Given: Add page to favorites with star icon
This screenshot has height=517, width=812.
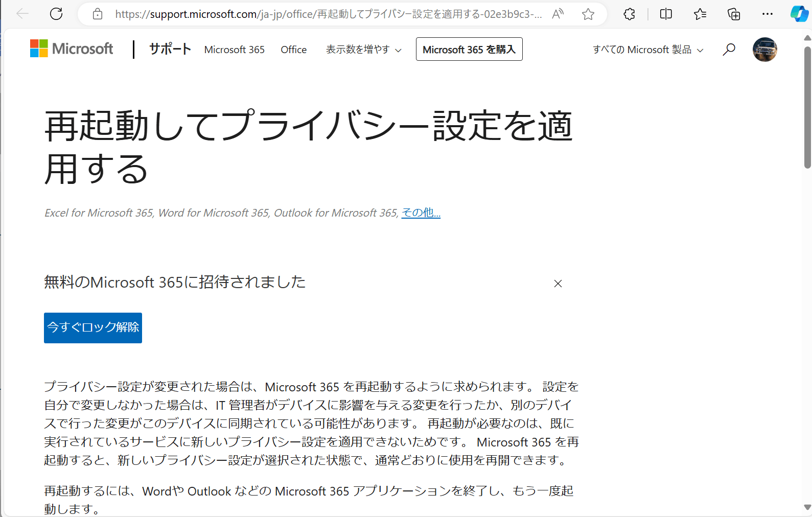Looking at the screenshot, I should (588, 14).
